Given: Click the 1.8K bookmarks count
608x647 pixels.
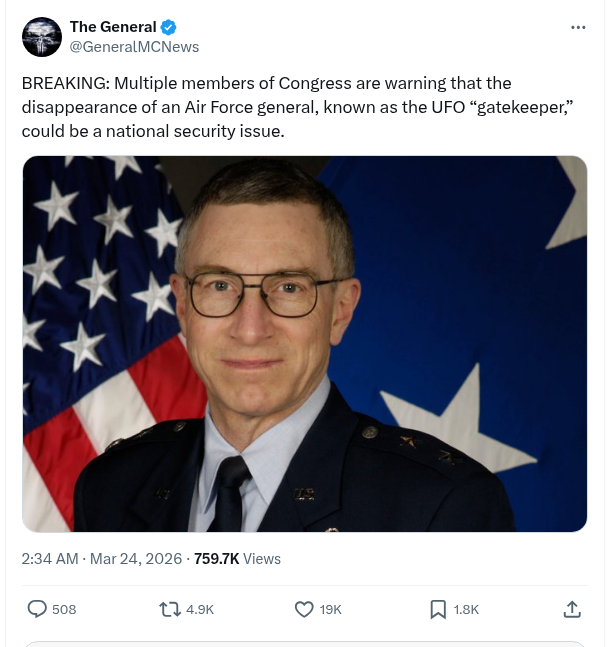Looking at the screenshot, I should coord(466,609).
